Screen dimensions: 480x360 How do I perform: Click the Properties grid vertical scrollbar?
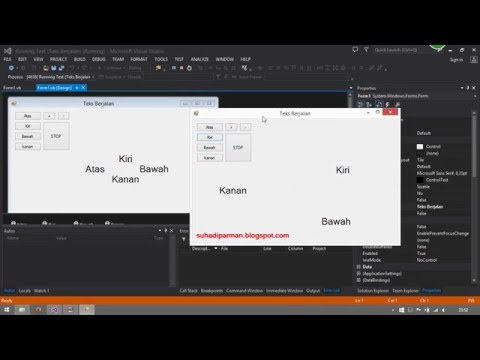click(x=474, y=197)
